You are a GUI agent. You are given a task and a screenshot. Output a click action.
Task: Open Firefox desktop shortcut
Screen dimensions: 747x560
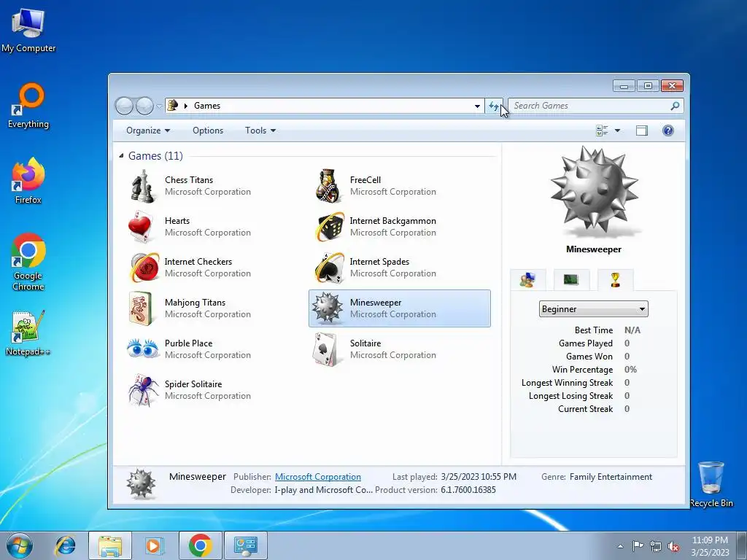pos(28,181)
